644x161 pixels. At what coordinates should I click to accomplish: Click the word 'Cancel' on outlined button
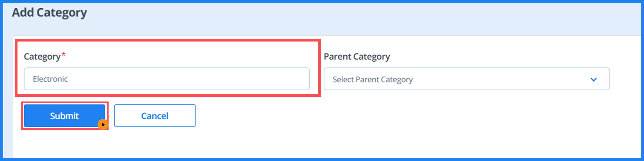point(155,116)
